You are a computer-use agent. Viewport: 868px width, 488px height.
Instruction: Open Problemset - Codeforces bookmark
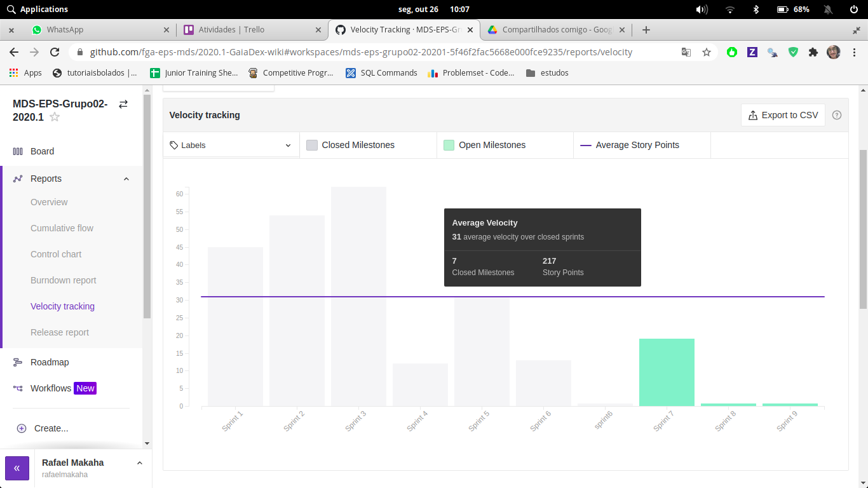471,73
